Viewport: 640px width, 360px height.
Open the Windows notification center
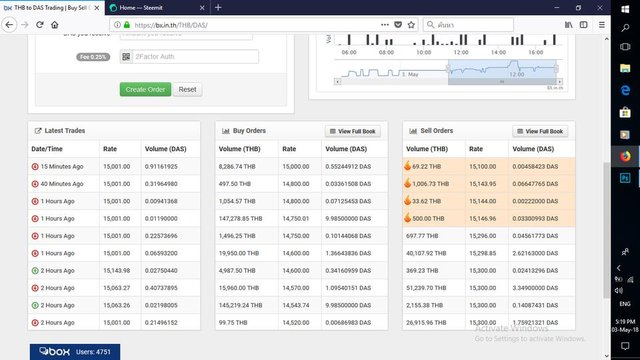(625, 346)
